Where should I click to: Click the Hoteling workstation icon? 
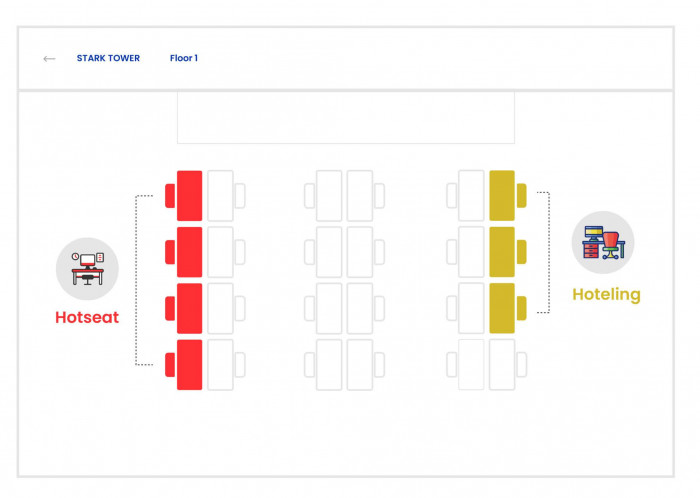click(603, 242)
